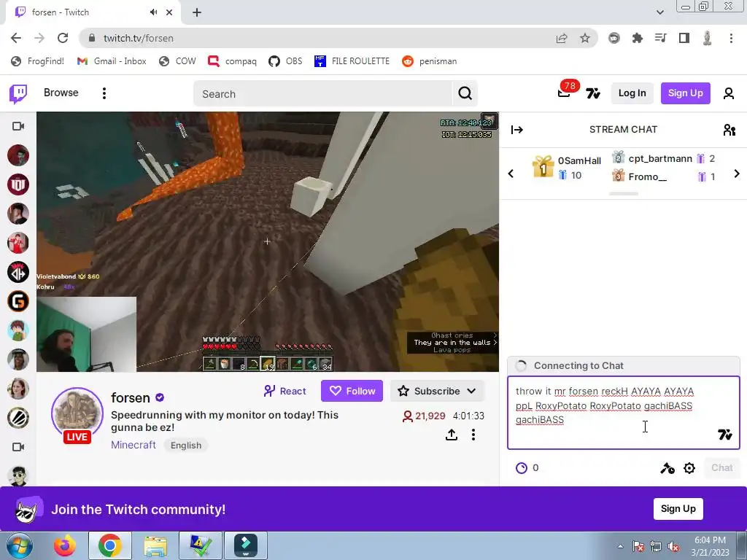Viewport: 747px width, 560px height.
Task: Click the React button
Action: 285,391
